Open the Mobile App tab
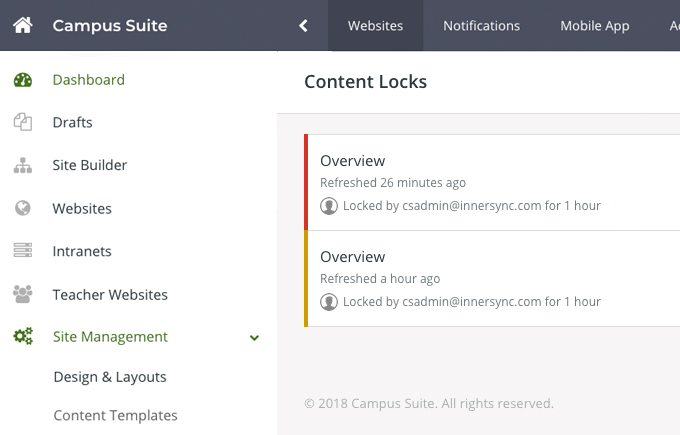The image size is (680, 435). [x=594, y=26]
